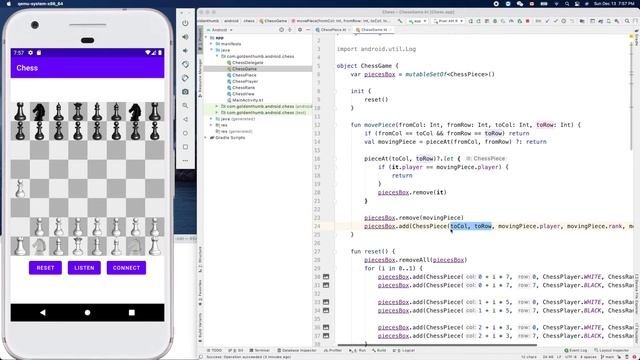Screen dimensions: 640x360
Task: Rotate the emulator right
Action: [185, 78]
